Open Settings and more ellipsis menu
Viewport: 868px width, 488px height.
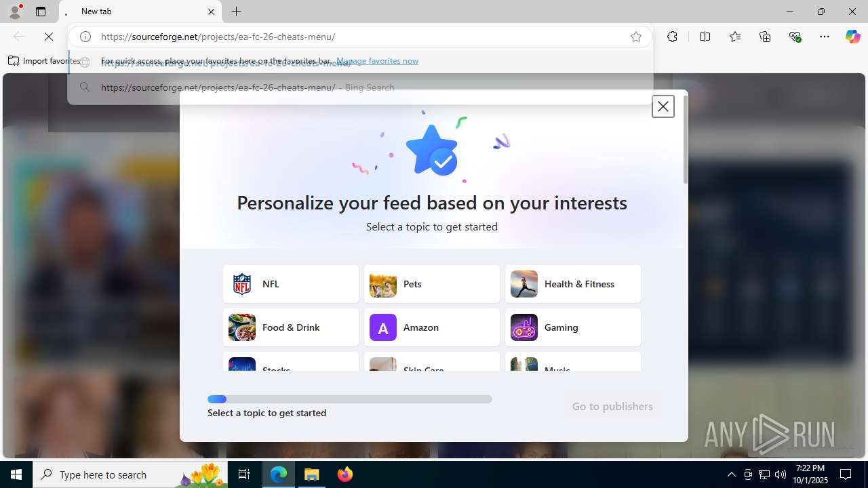click(x=825, y=37)
